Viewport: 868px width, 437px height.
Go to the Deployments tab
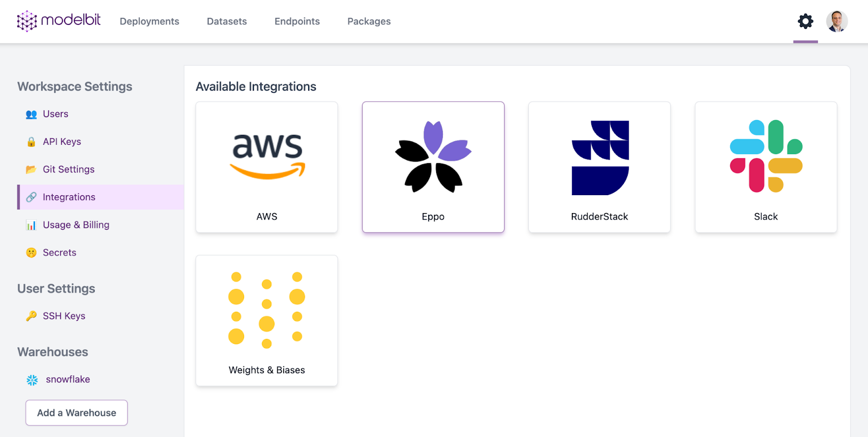pyautogui.click(x=149, y=22)
